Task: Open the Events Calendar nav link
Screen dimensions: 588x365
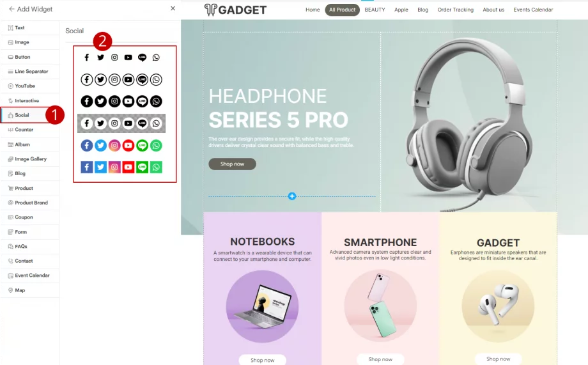Action: [x=533, y=10]
